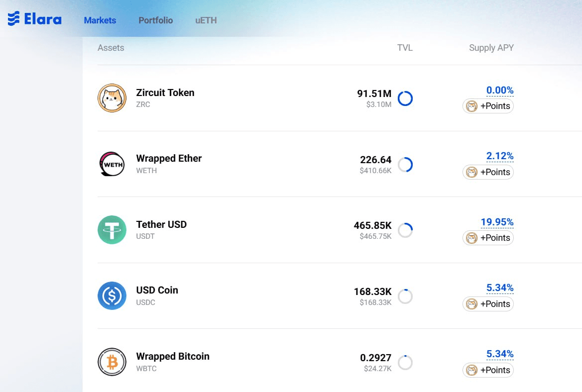This screenshot has height=392, width=582.
Task: Click the $410.66K dollar value
Action: tap(375, 171)
